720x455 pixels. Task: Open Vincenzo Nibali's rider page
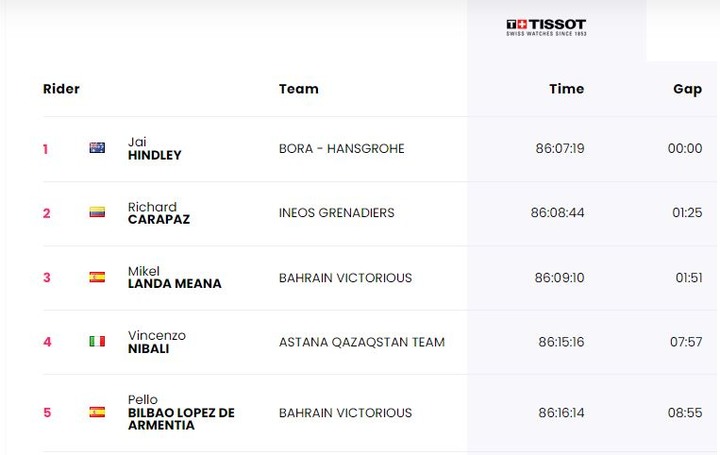coord(157,342)
